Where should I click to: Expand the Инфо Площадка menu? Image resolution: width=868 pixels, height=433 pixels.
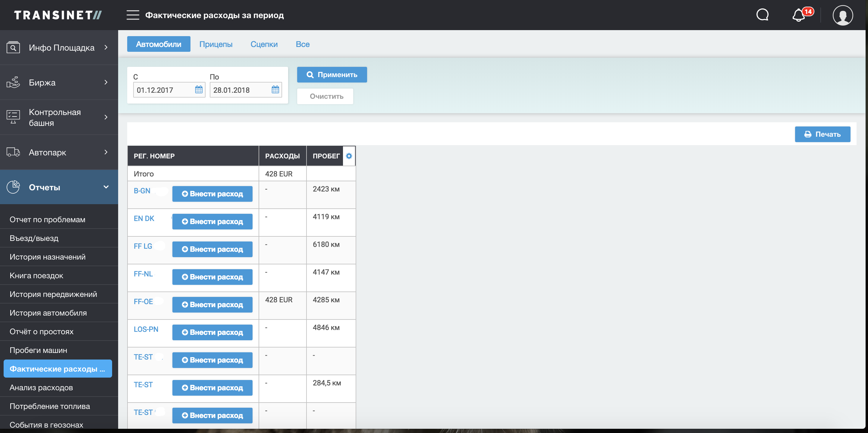click(59, 48)
